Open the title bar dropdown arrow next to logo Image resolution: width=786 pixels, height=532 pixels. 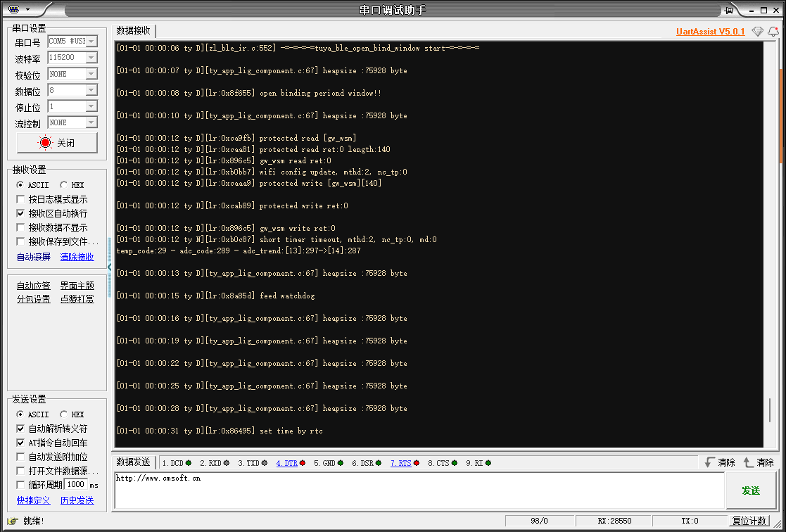coord(27,10)
